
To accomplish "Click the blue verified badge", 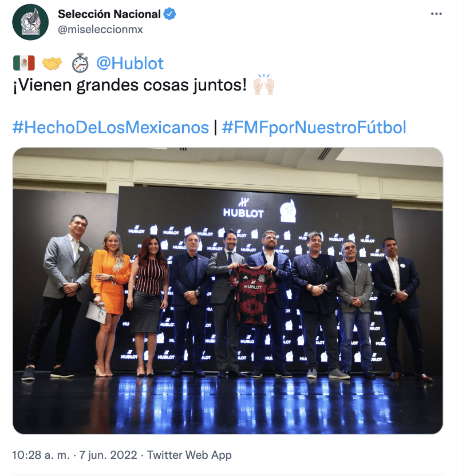I will pos(170,14).
